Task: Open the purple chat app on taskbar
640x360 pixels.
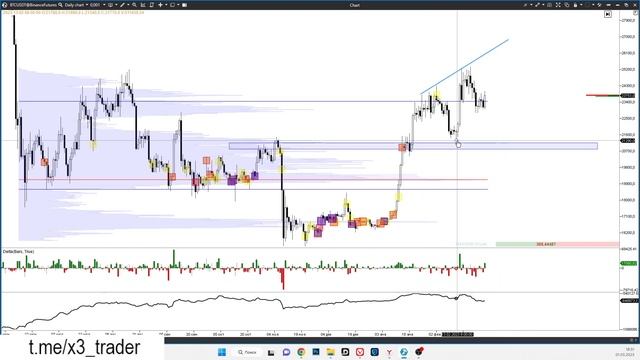Action: click(x=287, y=352)
